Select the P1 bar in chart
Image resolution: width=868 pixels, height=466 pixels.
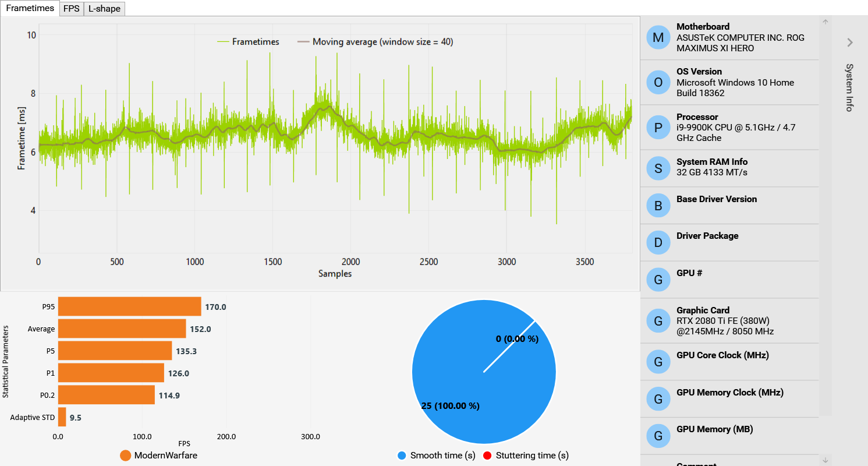click(x=111, y=373)
